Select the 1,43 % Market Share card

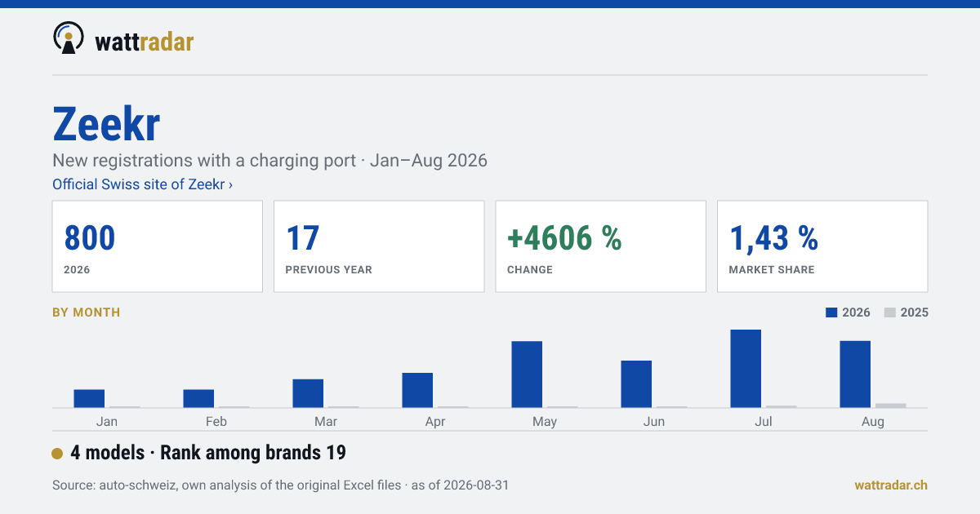click(822, 246)
